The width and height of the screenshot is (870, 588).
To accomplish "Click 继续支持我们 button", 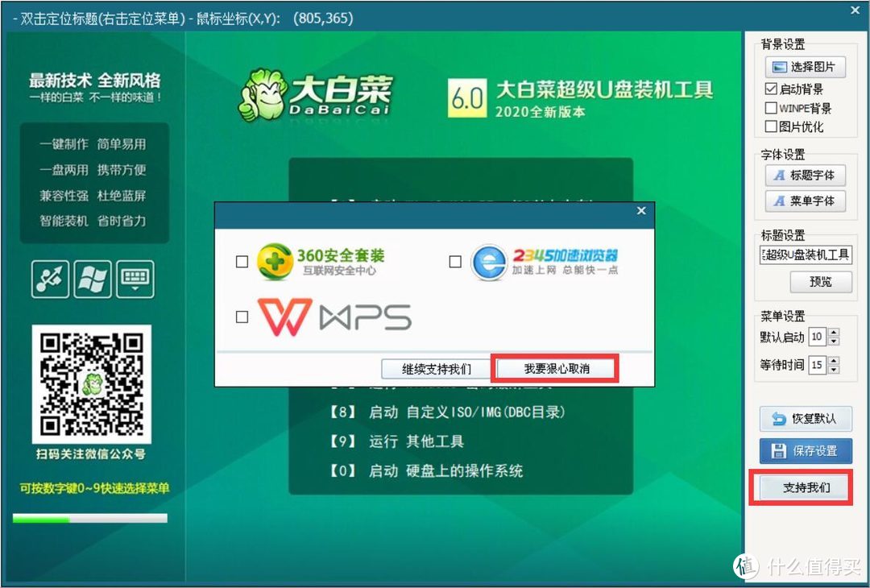I will click(436, 369).
